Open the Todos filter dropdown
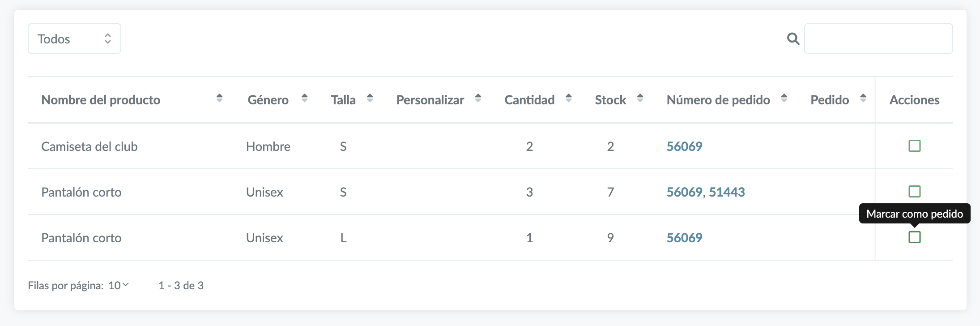 click(74, 39)
